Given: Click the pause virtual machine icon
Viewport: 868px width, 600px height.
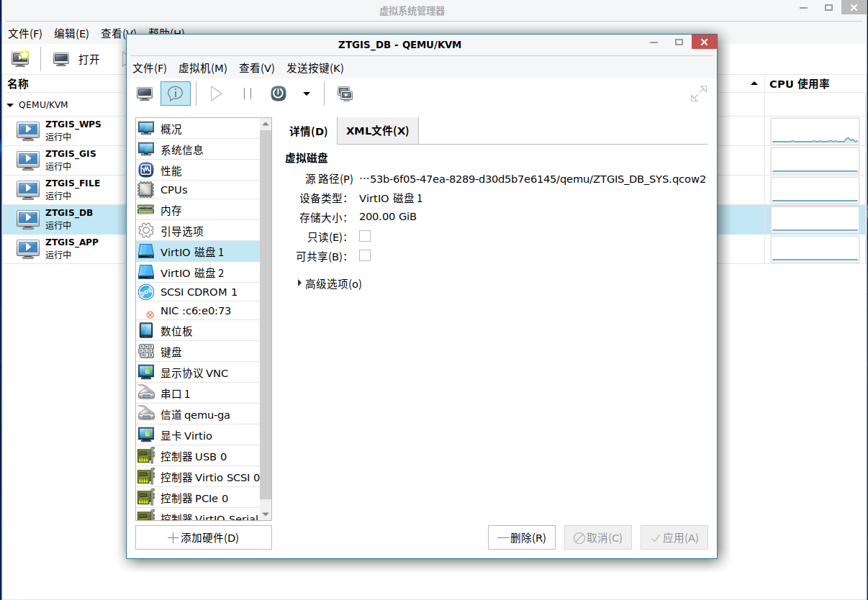Looking at the screenshot, I should click(x=247, y=94).
